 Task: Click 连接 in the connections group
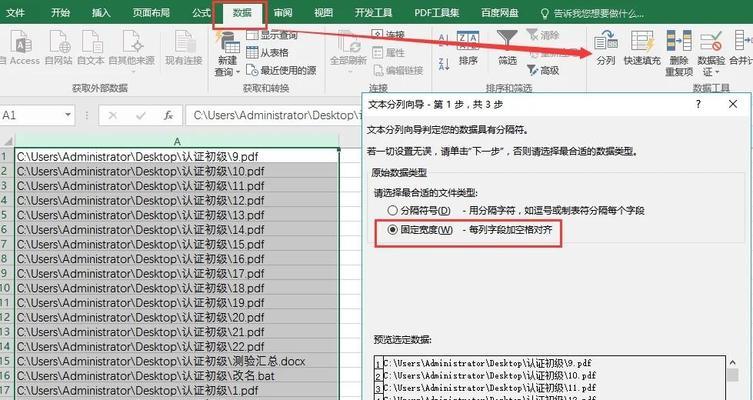tap(389, 35)
